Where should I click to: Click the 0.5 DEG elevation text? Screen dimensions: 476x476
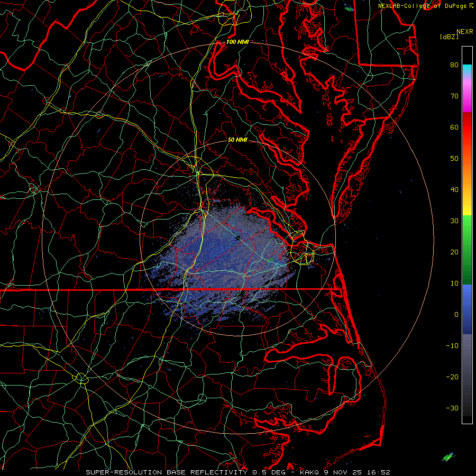tap(269, 472)
